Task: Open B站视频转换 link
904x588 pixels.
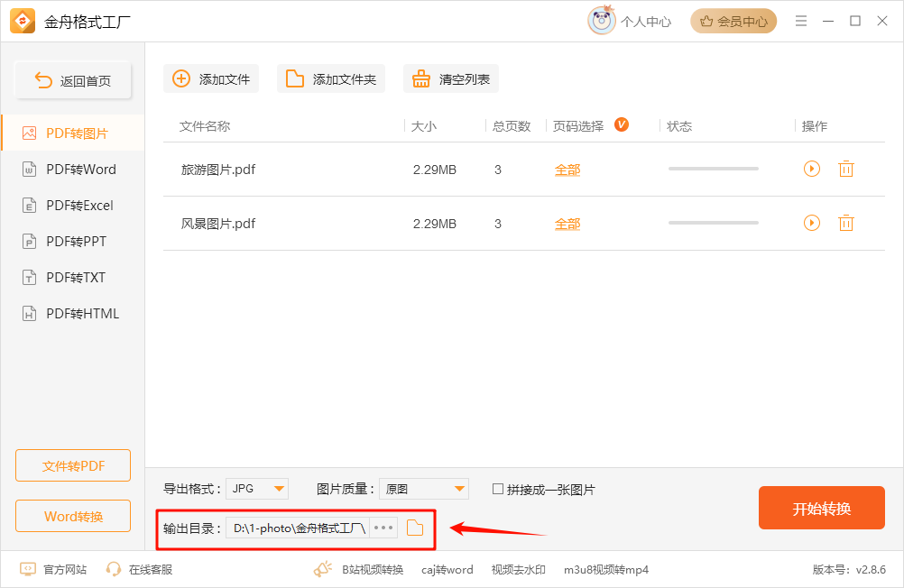Action: pyautogui.click(x=373, y=570)
